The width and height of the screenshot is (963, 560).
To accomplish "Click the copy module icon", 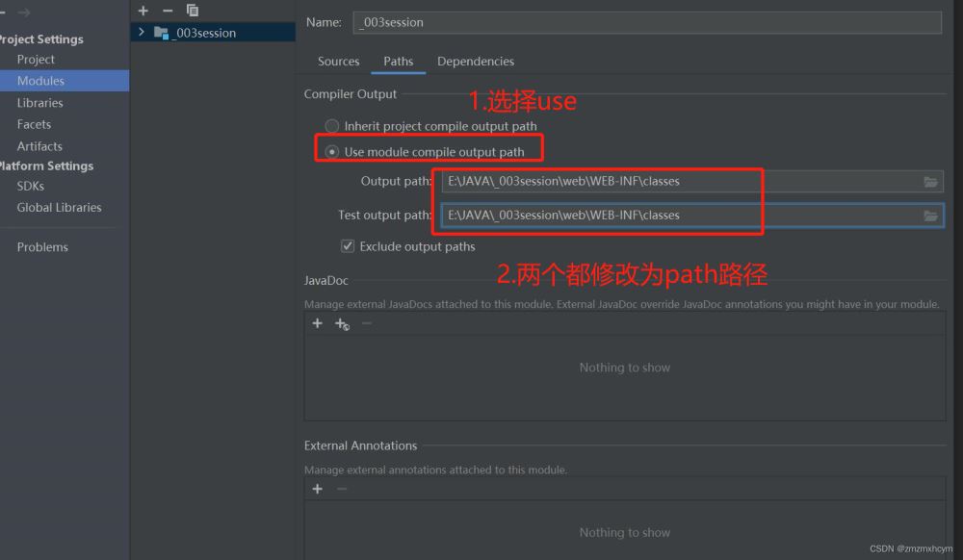I will coord(193,11).
